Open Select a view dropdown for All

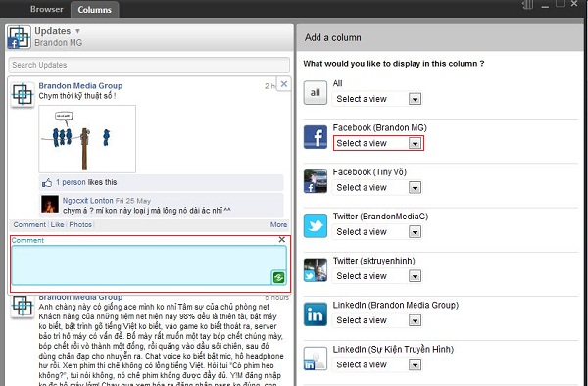click(x=377, y=99)
